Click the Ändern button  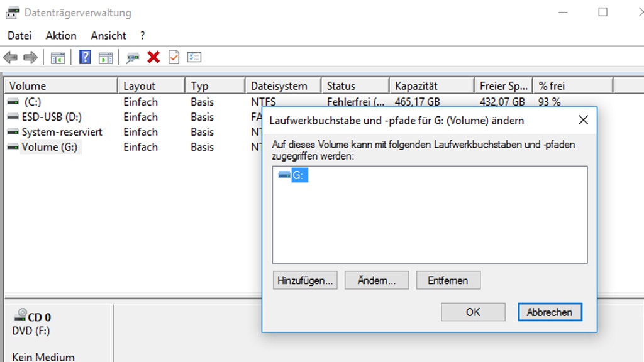click(x=376, y=280)
